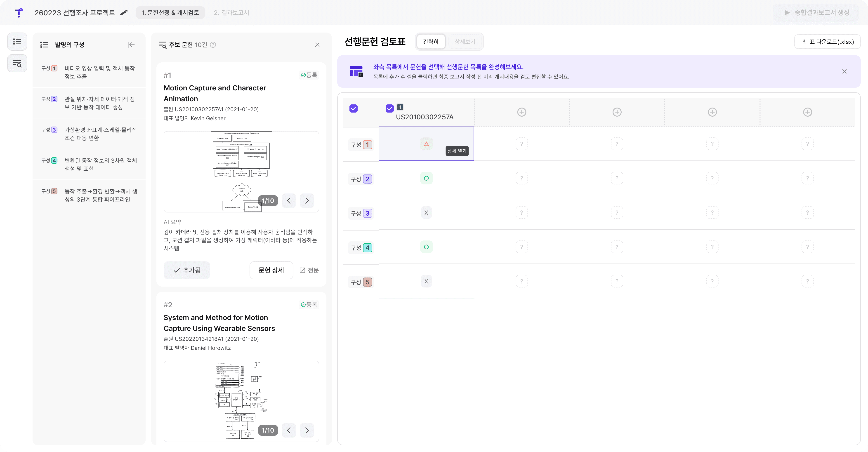Toggle the 추가됨 button for document #1
Viewport: 868px width, 452px height.
[x=187, y=270]
